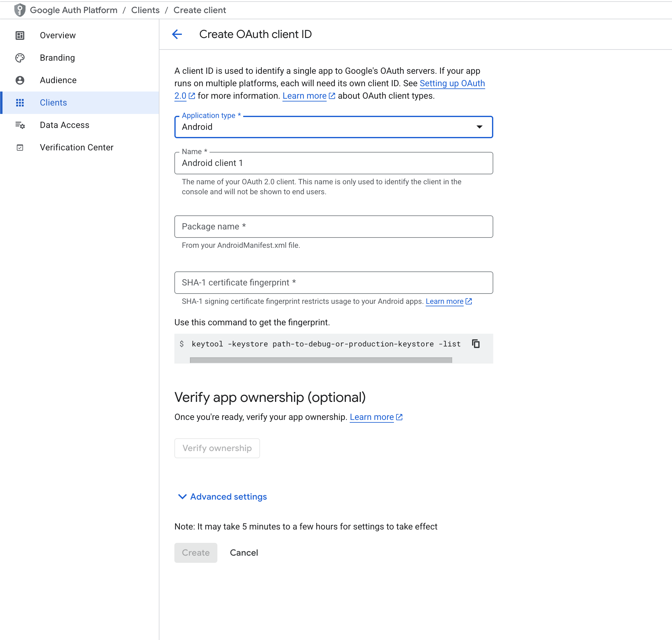Viewport: 672px width, 640px height.
Task: Click 'Learn more' about OAuth client types
Action: (305, 96)
